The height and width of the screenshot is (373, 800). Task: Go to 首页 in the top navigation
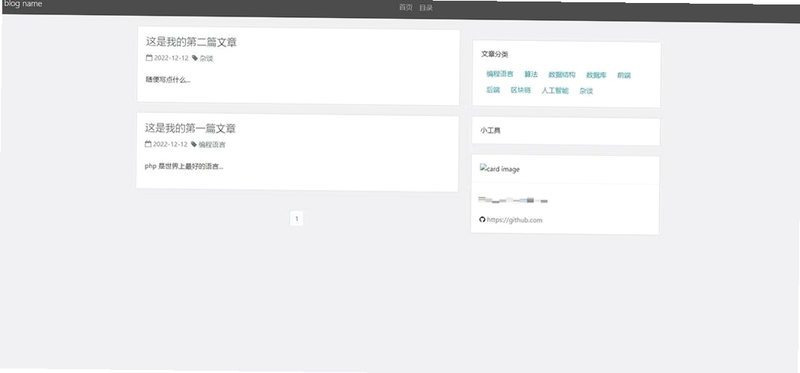pos(406,8)
